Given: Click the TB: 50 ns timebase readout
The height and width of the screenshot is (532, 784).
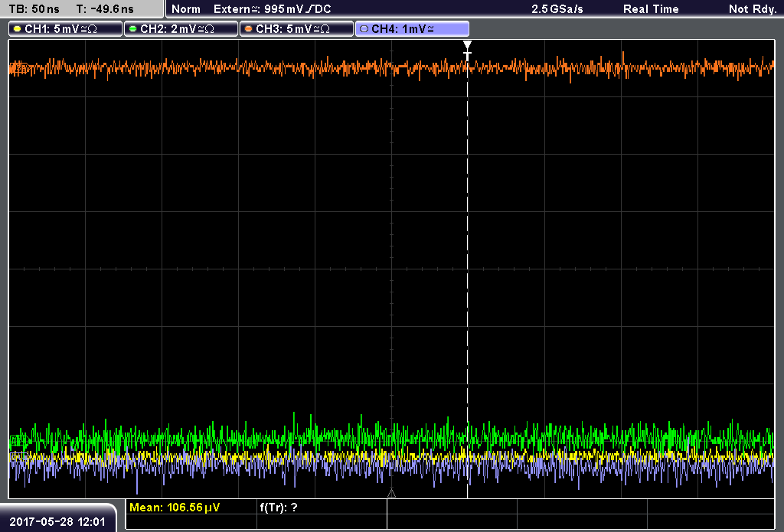Looking at the screenshot, I should (34, 9).
